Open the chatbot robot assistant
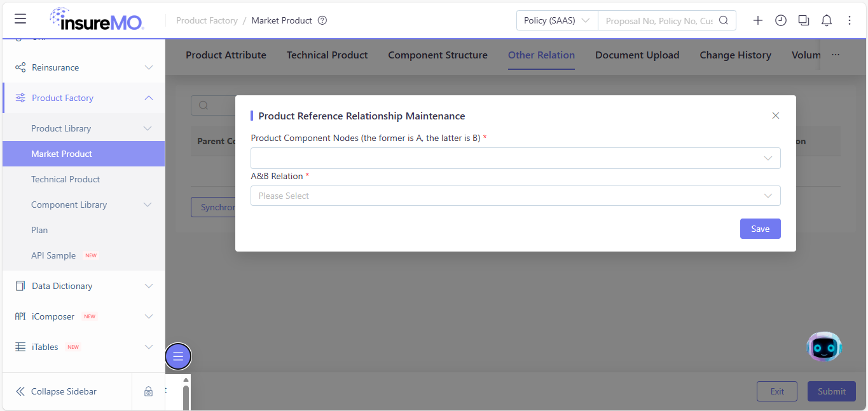This screenshot has height=411, width=868. pos(824,347)
